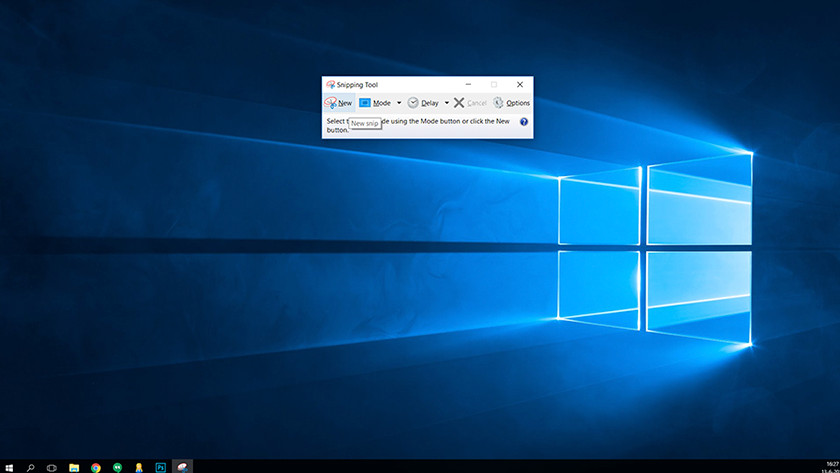Screen dimensions: 840x473
Task: Switch to Photoshop via the taskbar
Action: coord(160,466)
